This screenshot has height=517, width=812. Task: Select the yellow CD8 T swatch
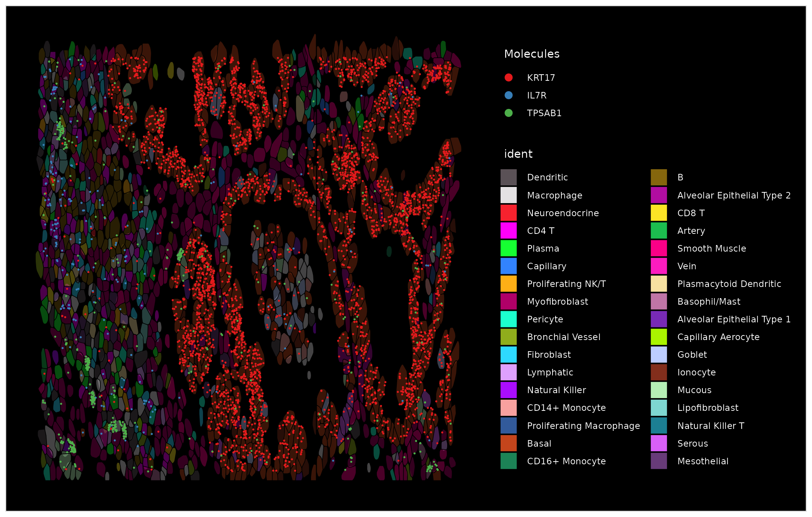pos(659,213)
